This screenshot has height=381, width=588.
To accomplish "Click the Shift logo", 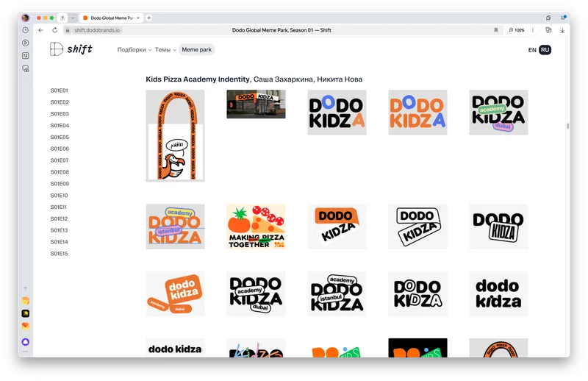I will (x=71, y=49).
